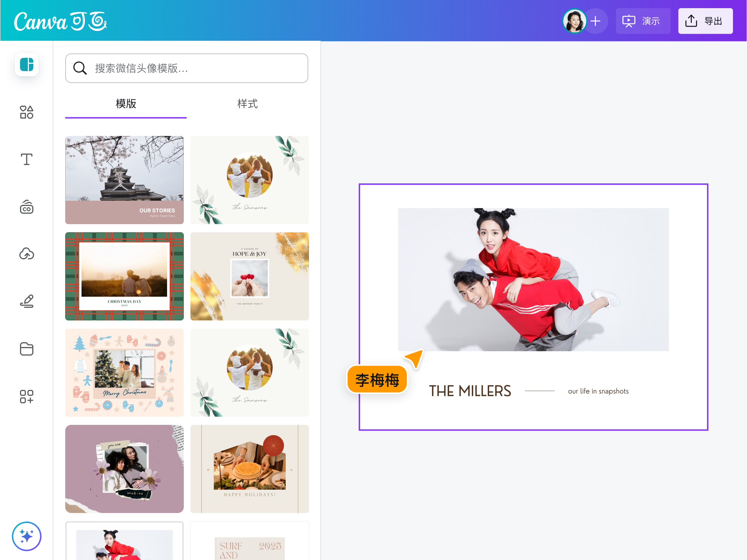This screenshot has width=747, height=560.
Task: Start presentation with 演示 button
Action: pyautogui.click(x=643, y=21)
